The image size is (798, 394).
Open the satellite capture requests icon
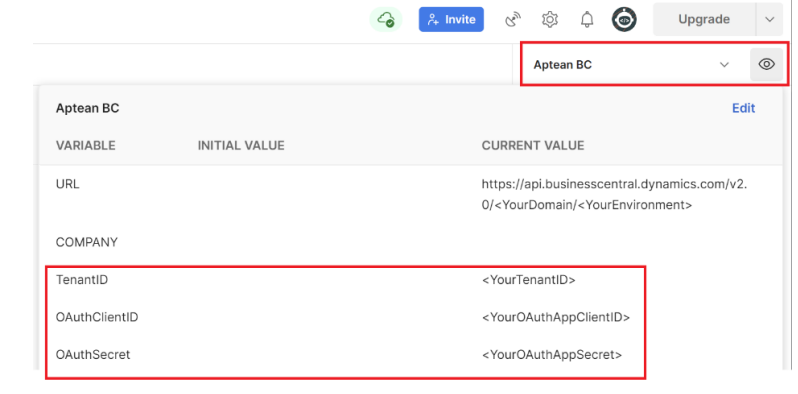513,20
